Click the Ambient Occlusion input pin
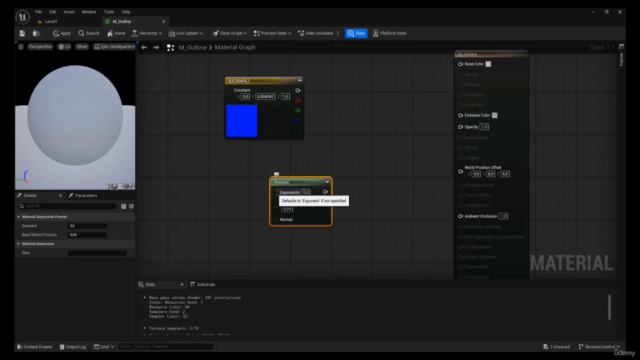This screenshot has height=360, width=640. point(460,216)
